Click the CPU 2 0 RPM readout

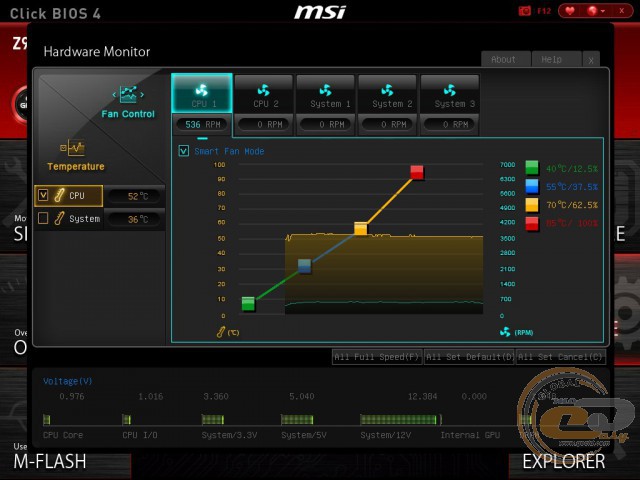[264, 124]
